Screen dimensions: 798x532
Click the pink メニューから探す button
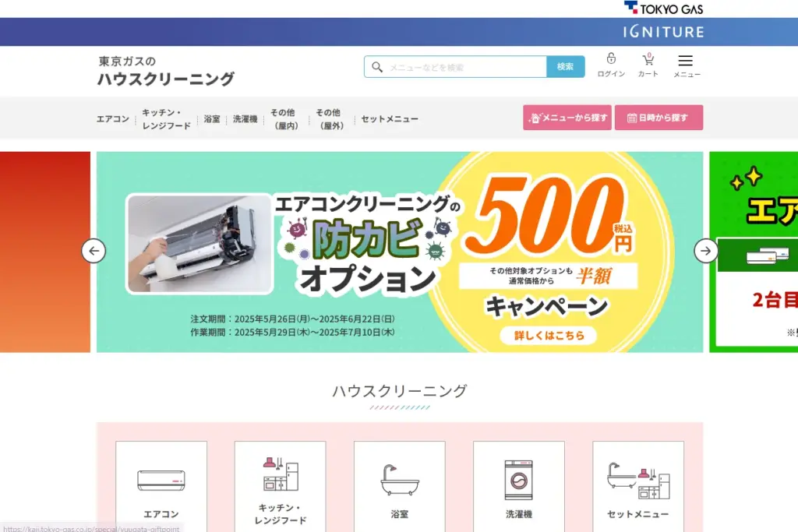click(567, 118)
